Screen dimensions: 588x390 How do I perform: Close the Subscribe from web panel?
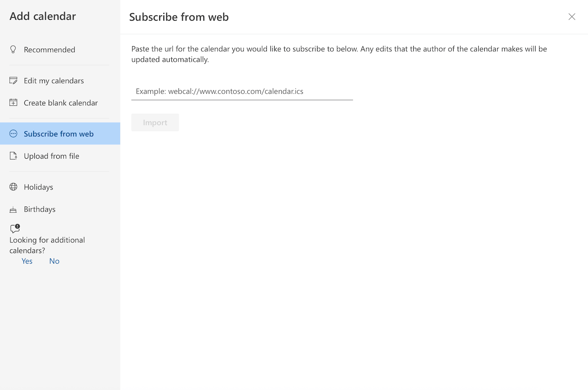pos(572,17)
